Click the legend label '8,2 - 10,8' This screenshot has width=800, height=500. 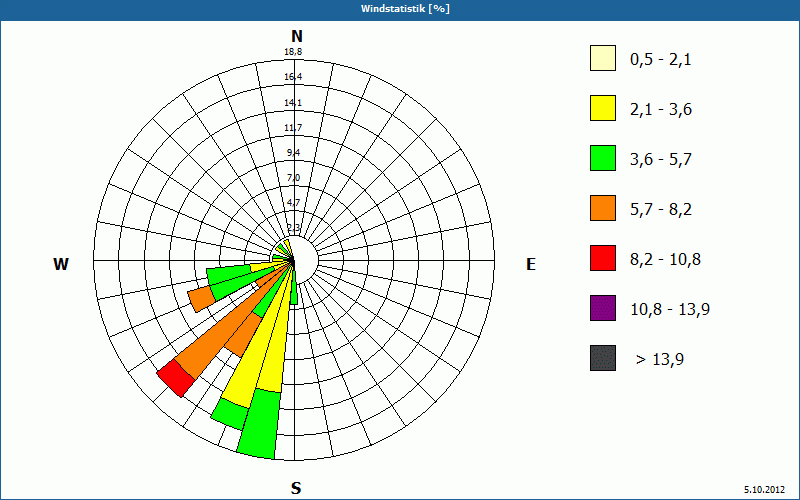pyautogui.click(x=666, y=260)
